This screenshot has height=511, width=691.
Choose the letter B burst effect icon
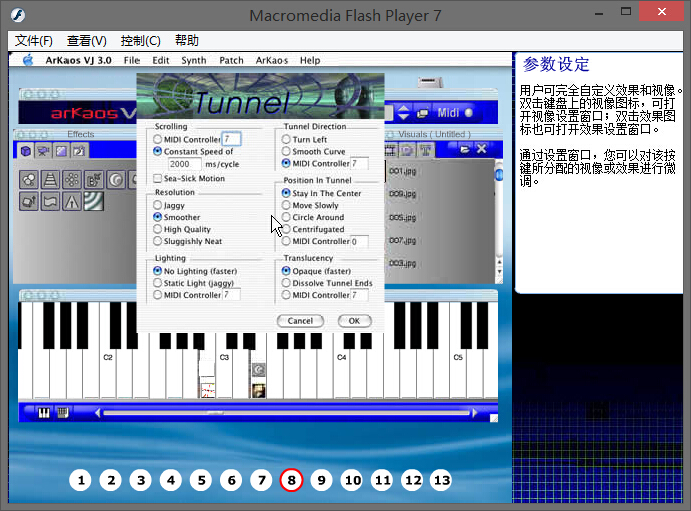tap(94, 180)
